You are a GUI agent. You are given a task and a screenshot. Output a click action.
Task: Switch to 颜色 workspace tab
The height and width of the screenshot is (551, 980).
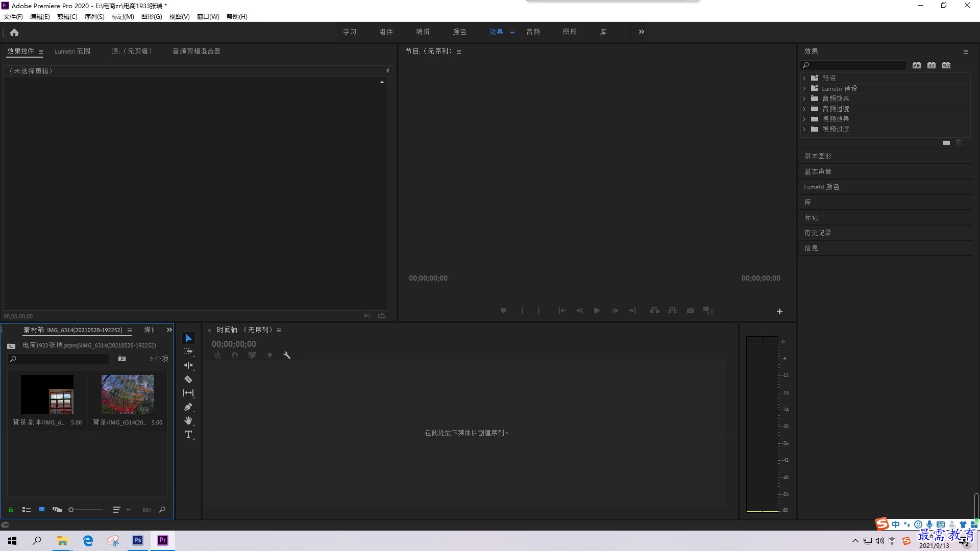(459, 32)
